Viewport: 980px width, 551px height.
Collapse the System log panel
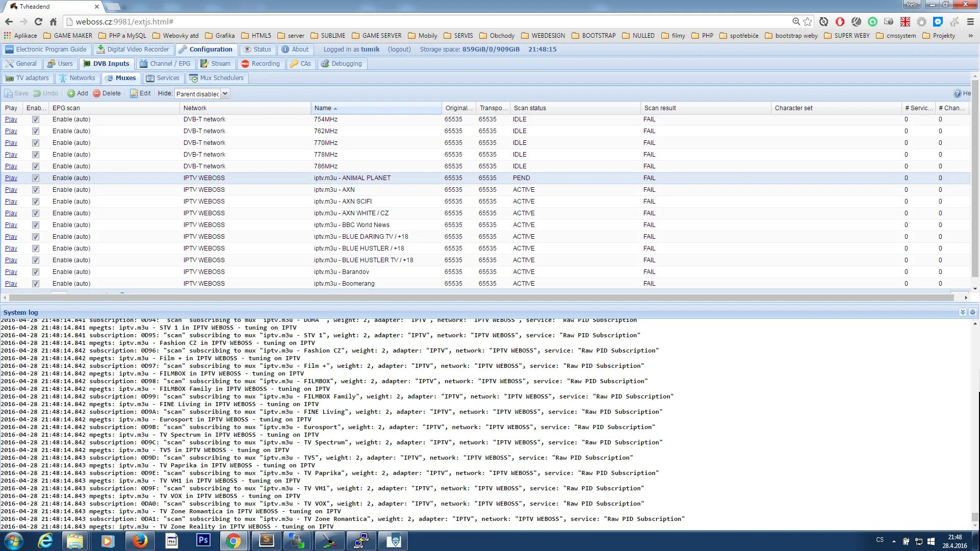(x=962, y=312)
